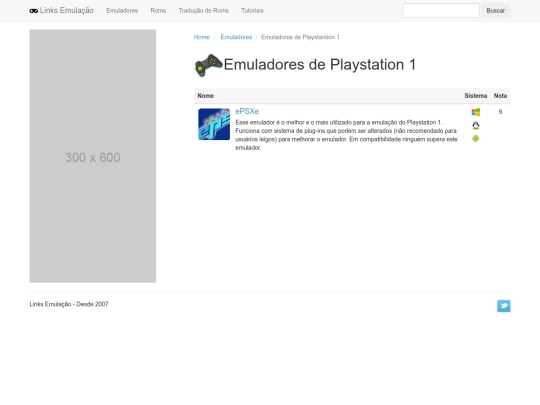Focus the search input field
This screenshot has height=405, width=540.
[441, 10]
